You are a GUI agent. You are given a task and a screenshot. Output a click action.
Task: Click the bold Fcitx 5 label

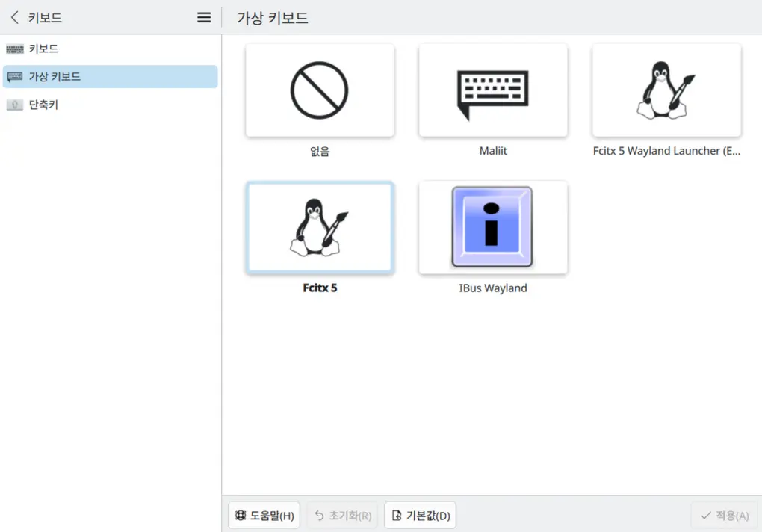pyautogui.click(x=320, y=288)
